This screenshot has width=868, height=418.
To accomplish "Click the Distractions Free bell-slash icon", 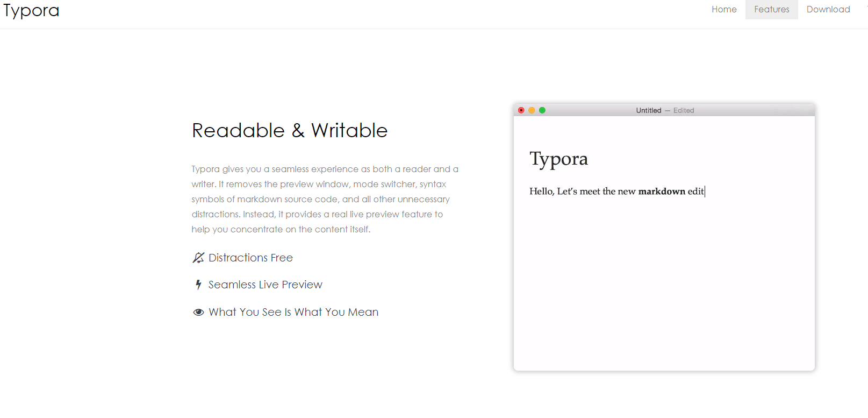I will [198, 258].
